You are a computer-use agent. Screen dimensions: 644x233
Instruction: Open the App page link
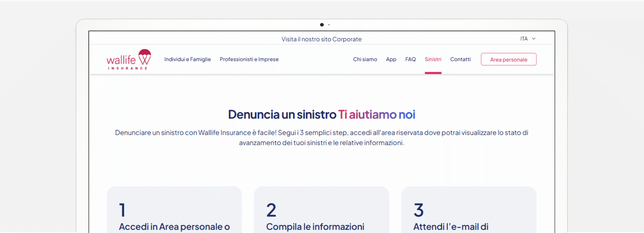[x=391, y=59]
